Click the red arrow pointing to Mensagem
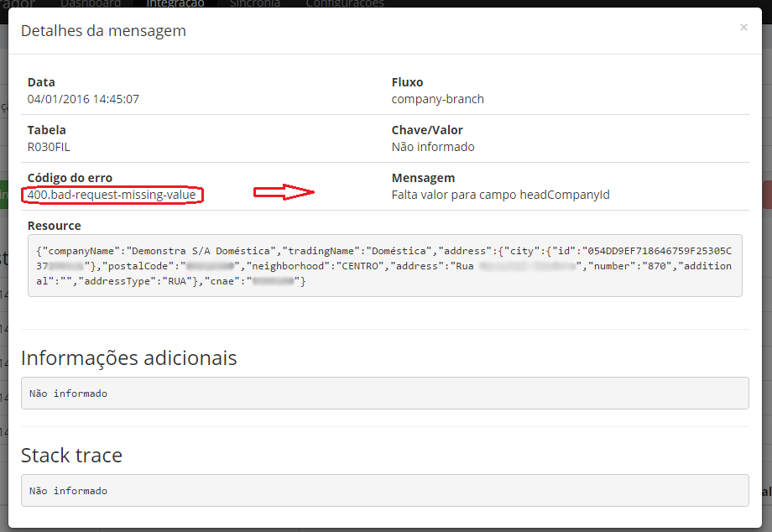This screenshot has width=772, height=532. [284, 193]
